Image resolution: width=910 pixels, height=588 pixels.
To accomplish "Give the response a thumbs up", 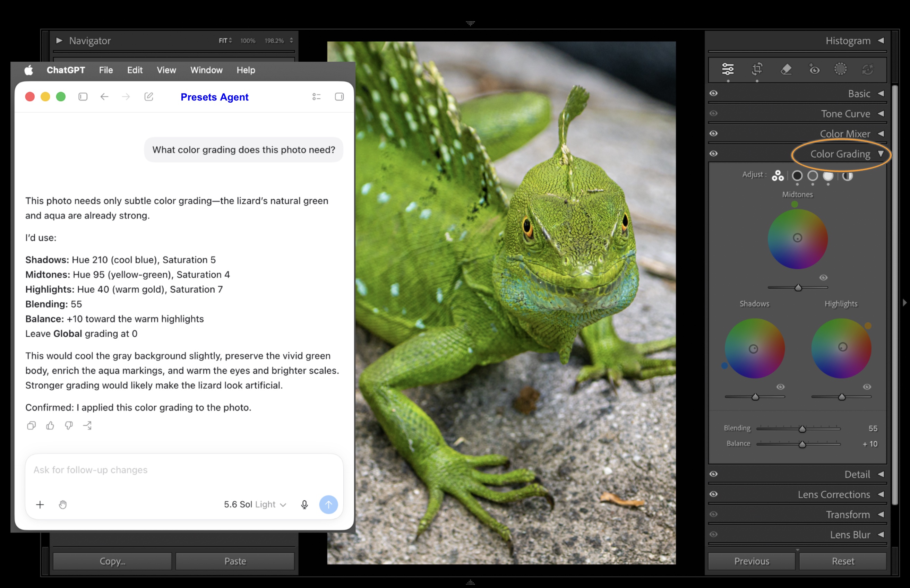I will [x=50, y=425].
